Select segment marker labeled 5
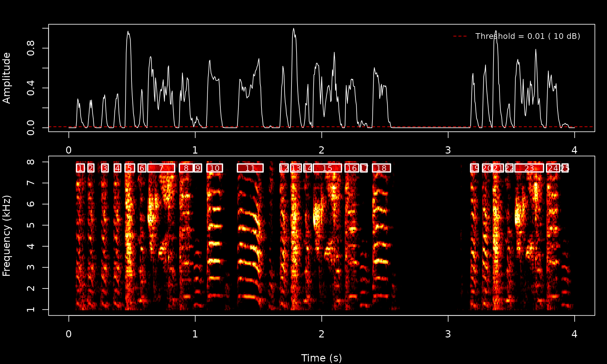This screenshot has height=364, width=607. click(130, 168)
